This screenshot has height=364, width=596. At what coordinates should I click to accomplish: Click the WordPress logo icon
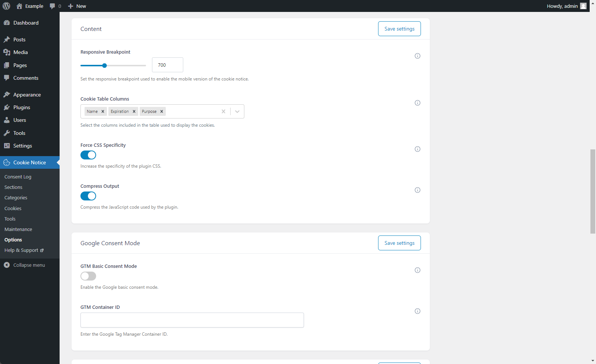click(6, 6)
